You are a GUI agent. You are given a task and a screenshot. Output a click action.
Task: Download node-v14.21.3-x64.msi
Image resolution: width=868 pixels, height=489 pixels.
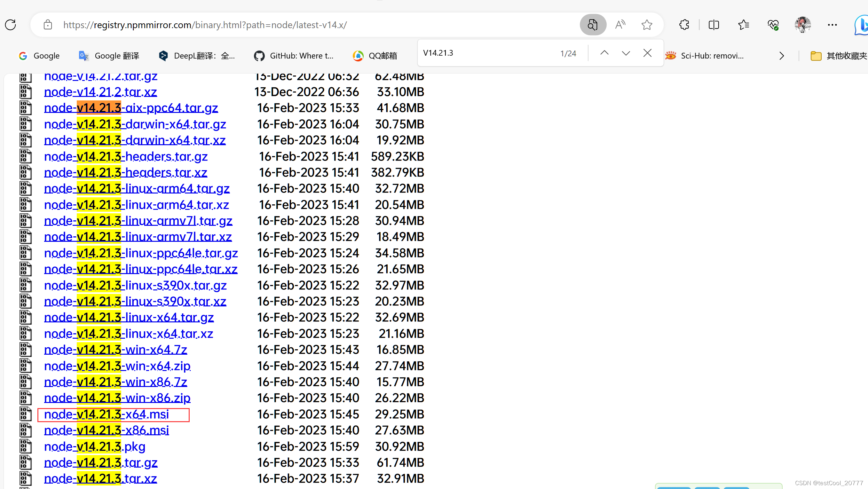click(107, 414)
